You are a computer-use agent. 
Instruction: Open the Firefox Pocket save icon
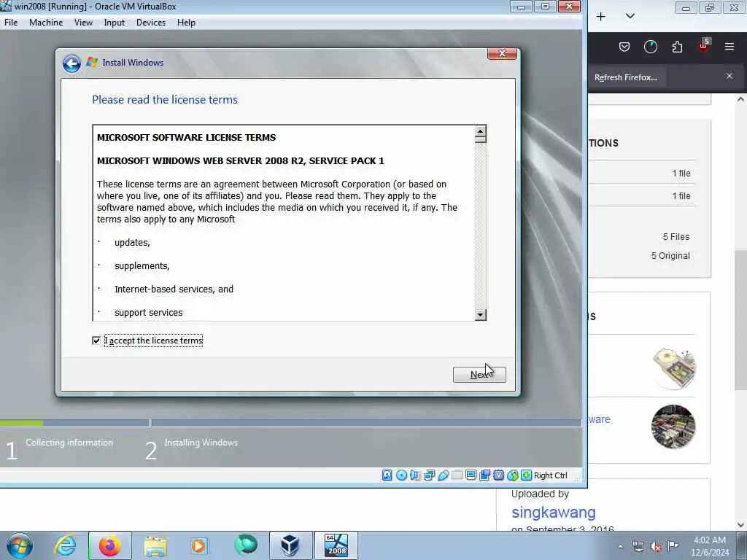[624, 47]
